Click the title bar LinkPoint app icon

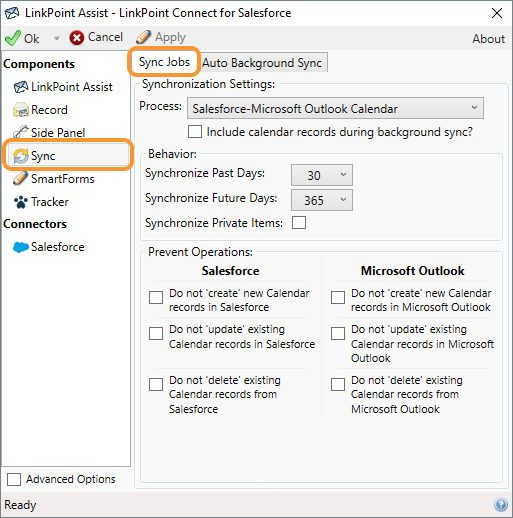pos(12,13)
